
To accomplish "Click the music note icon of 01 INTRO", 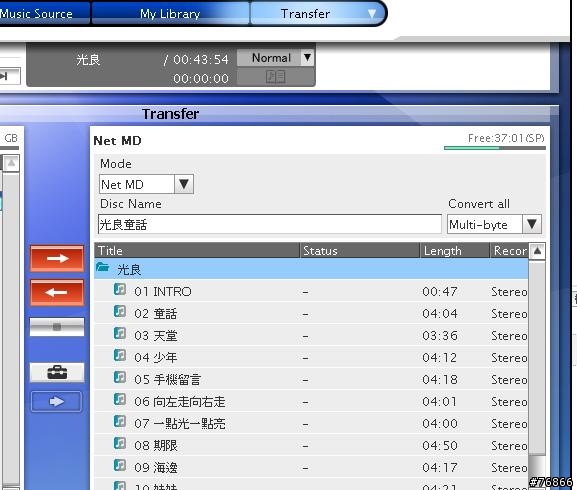I will (120, 290).
